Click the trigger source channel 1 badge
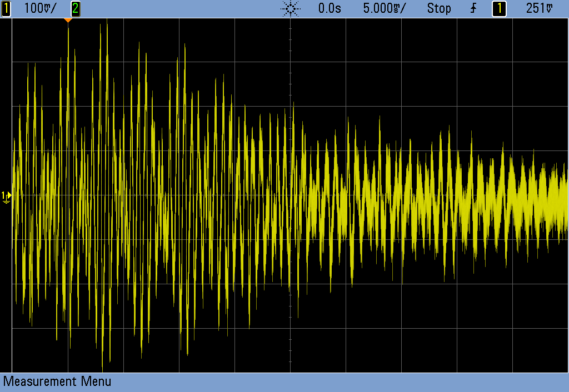Screen dimensions: 569x392 click(499, 8)
